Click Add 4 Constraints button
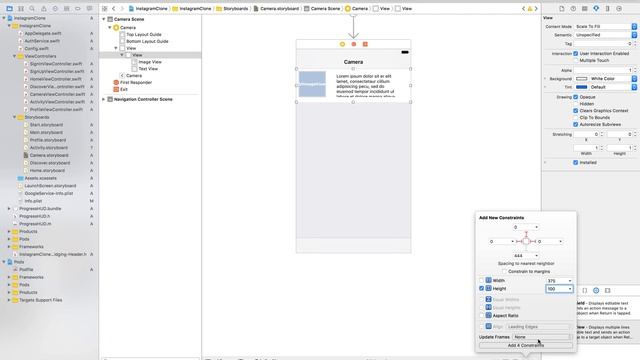This screenshot has width=640, height=360. click(526, 345)
